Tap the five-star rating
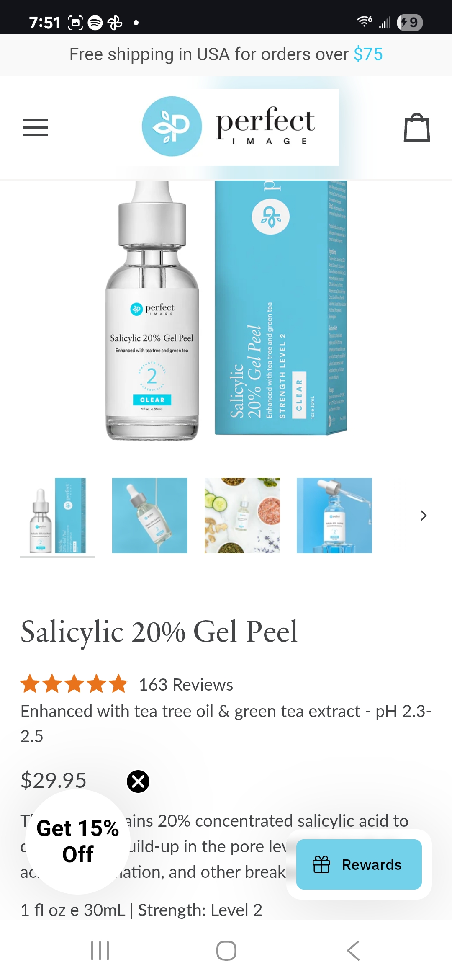 coord(74,684)
